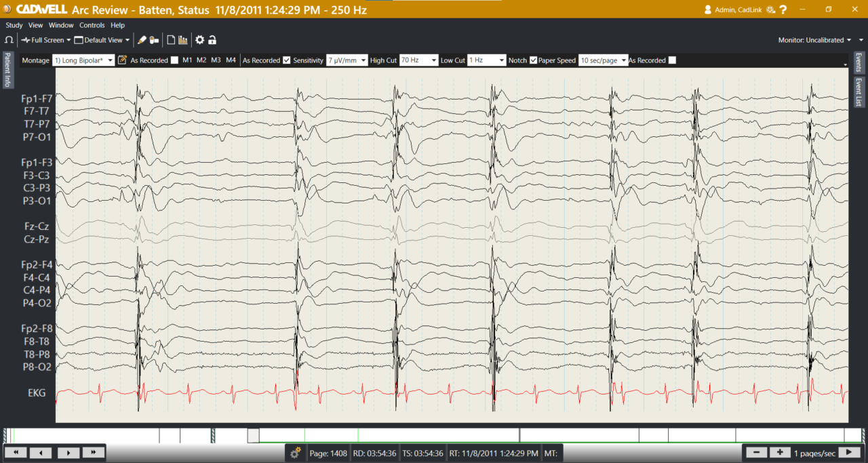Enable the Sensitivity As Recorded checkbox
Image resolution: width=868 pixels, height=463 pixels.
click(x=288, y=60)
